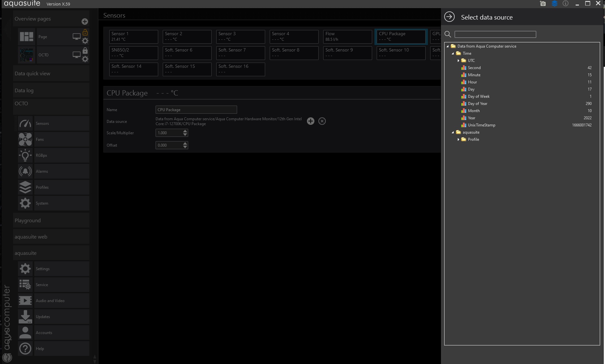605x364 pixels.
Task: Open the RGBpx lighting icon
Action: 25,155
